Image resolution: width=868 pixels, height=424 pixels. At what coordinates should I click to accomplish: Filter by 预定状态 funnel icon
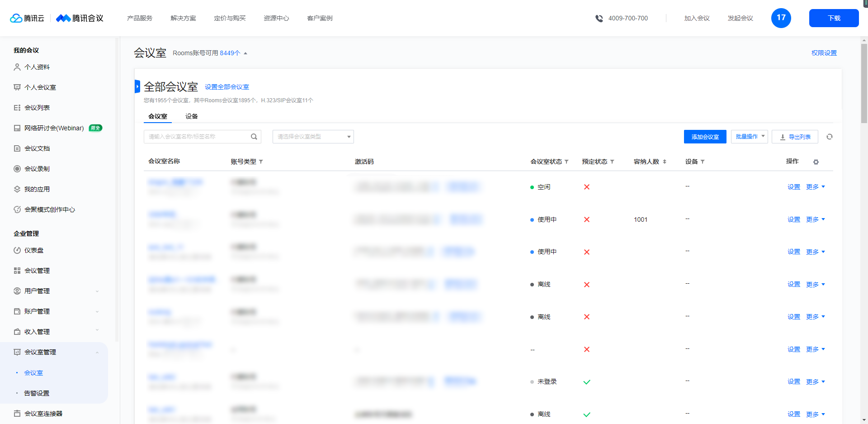point(612,162)
